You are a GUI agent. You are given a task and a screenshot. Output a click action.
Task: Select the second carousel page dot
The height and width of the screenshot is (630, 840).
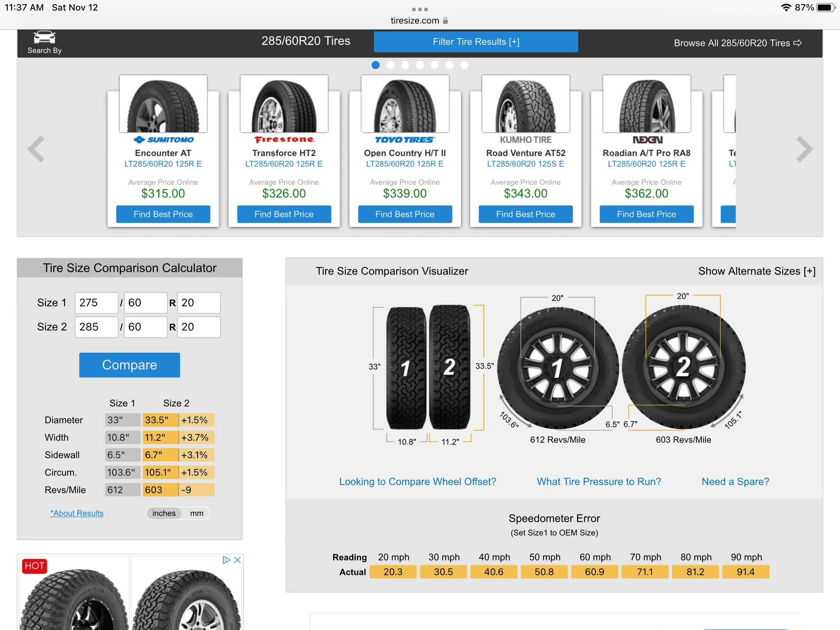(391, 65)
